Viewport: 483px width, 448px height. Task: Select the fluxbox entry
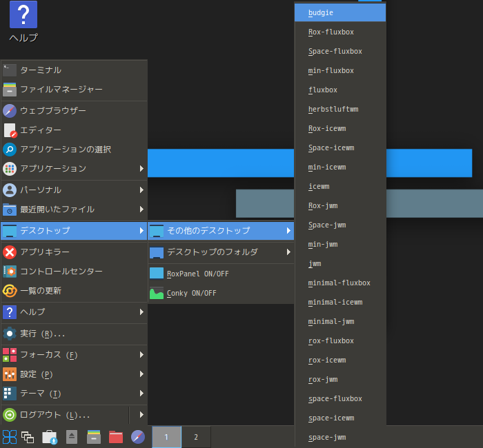(340, 90)
